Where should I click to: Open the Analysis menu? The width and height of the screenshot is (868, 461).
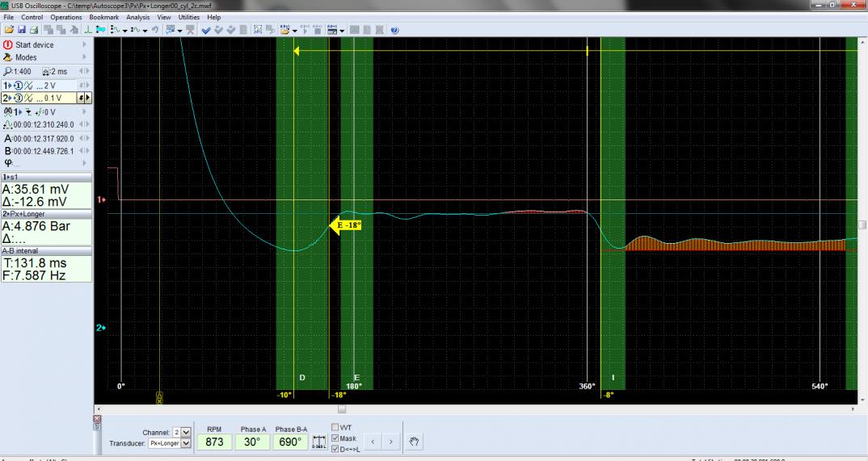(138, 17)
